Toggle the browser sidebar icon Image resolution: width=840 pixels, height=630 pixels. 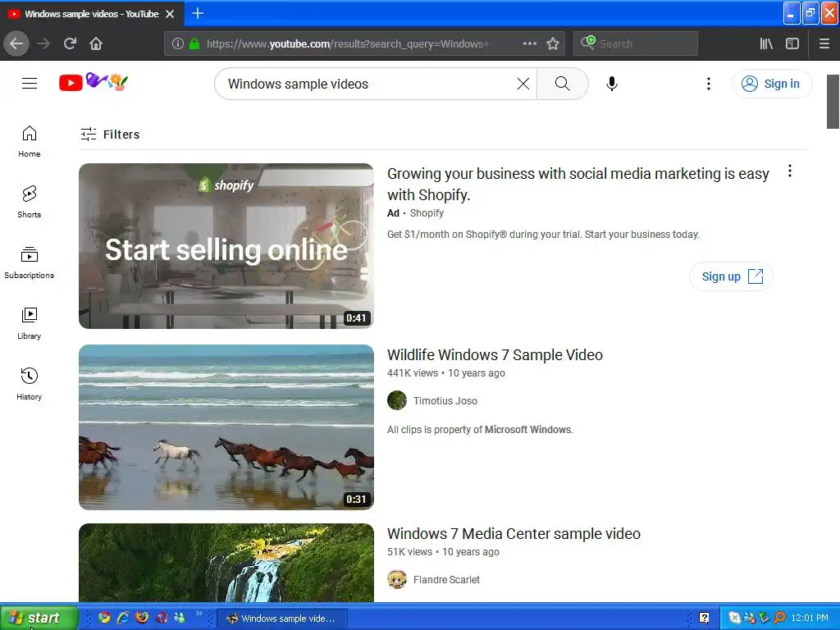[x=792, y=43]
